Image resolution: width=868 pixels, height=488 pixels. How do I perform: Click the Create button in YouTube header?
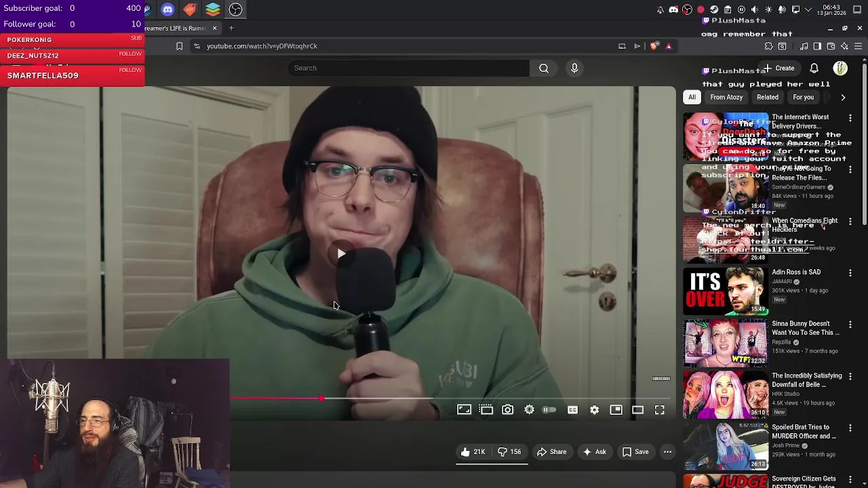pyautogui.click(x=780, y=68)
